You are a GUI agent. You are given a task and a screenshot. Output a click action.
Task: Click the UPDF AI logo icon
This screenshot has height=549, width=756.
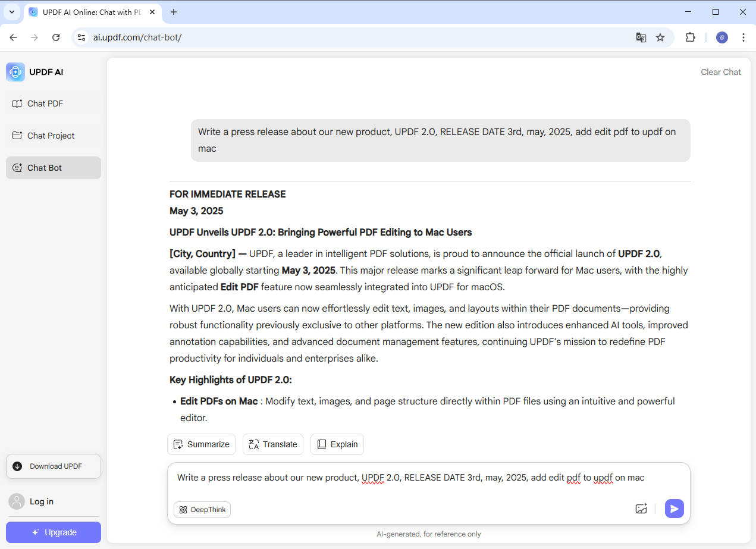point(15,72)
